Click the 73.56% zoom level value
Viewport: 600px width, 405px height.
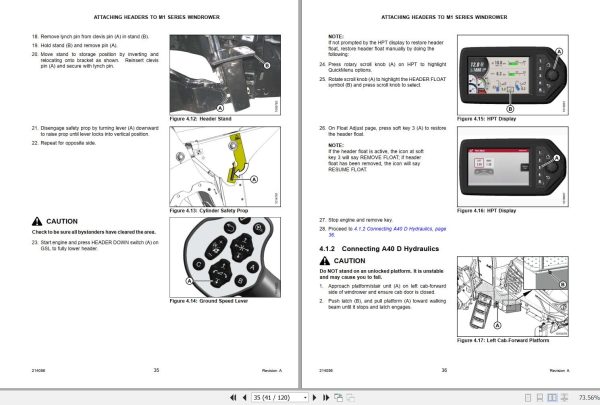[x=589, y=398]
